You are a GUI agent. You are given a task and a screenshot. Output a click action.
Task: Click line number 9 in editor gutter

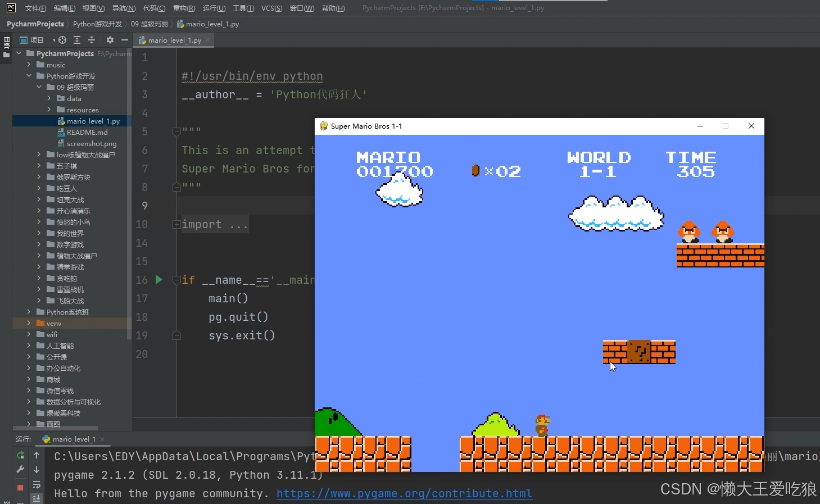[x=144, y=206]
